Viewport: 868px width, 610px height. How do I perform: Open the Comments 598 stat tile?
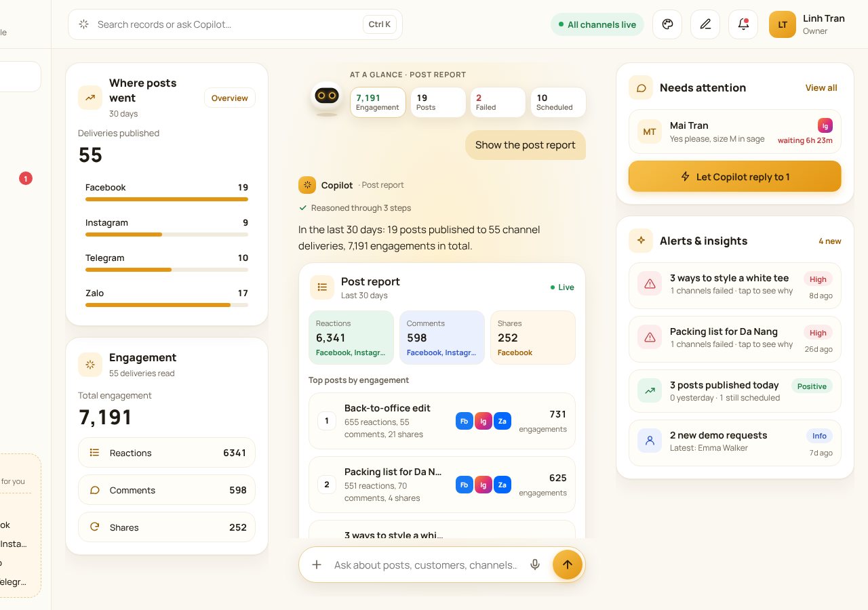[442, 338]
